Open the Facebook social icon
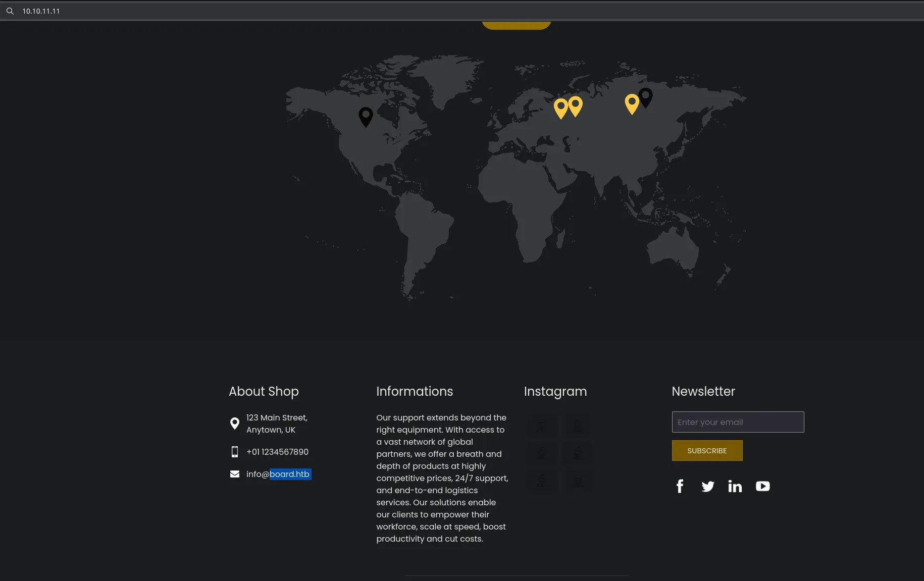924x581 pixels. click(x=680, y=486)
